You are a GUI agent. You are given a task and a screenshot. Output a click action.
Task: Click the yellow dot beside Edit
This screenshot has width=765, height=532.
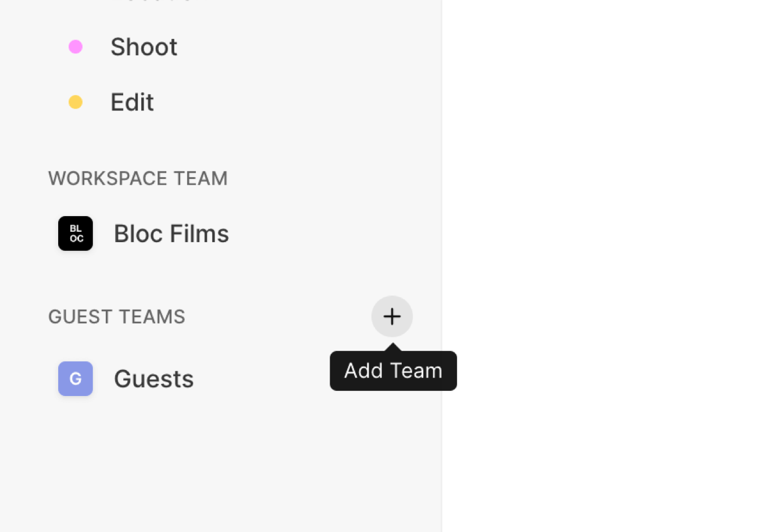pos(76,102)
